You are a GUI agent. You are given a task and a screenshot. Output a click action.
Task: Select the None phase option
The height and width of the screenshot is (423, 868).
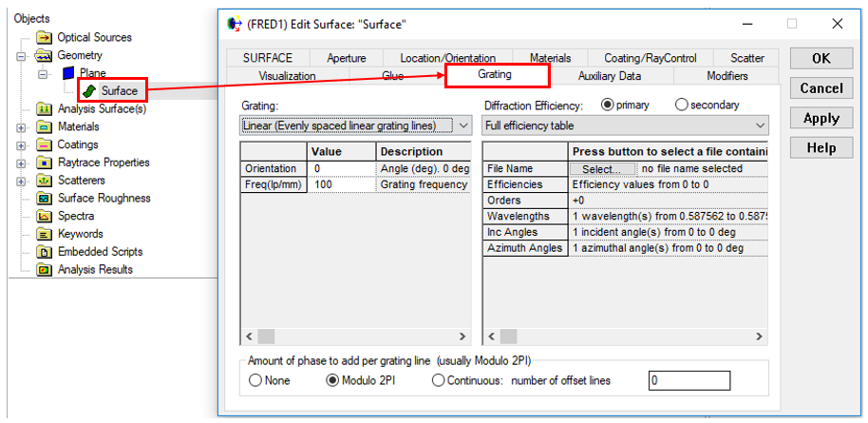pos(255,381)
